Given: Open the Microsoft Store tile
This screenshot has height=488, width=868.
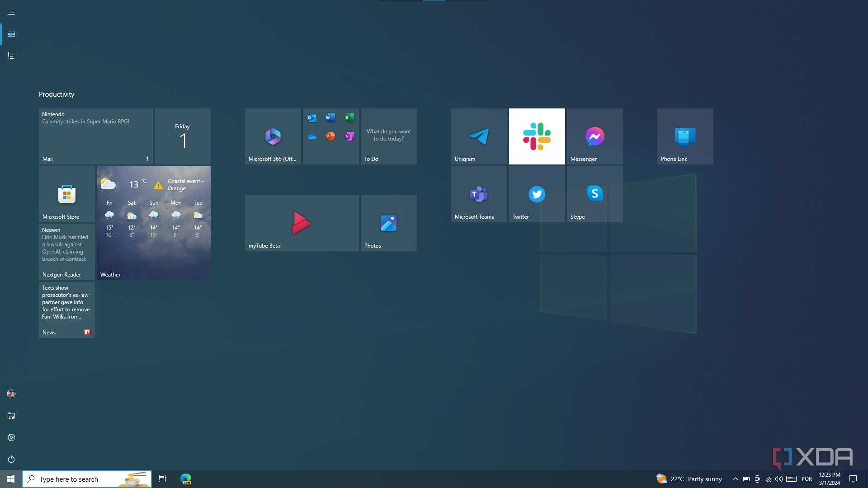Looking at the screenshot, I should coord(66,194).
